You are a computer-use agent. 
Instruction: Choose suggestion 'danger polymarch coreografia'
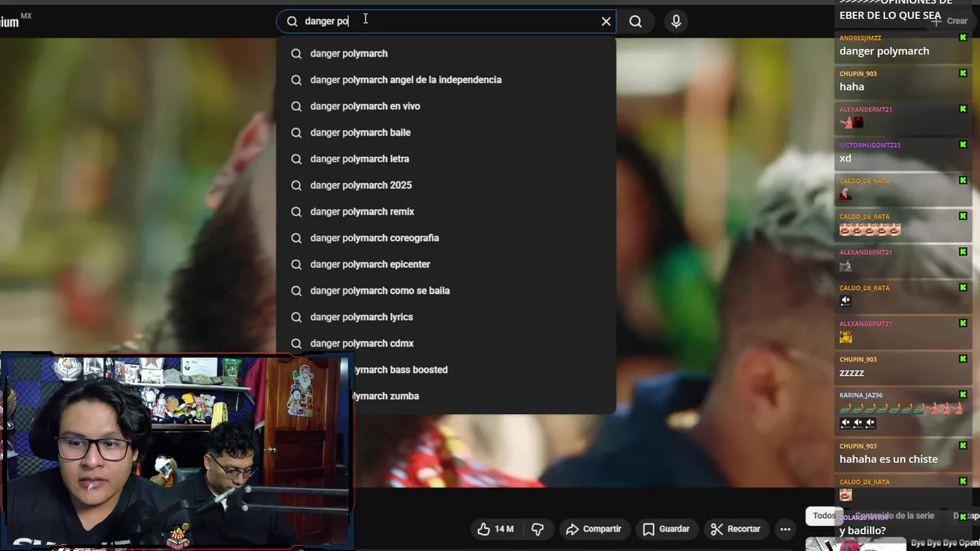click(x=446, y=238)
